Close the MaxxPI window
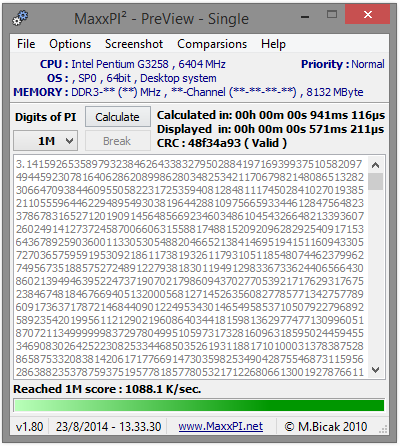400x446 pixels. [368, 15]
